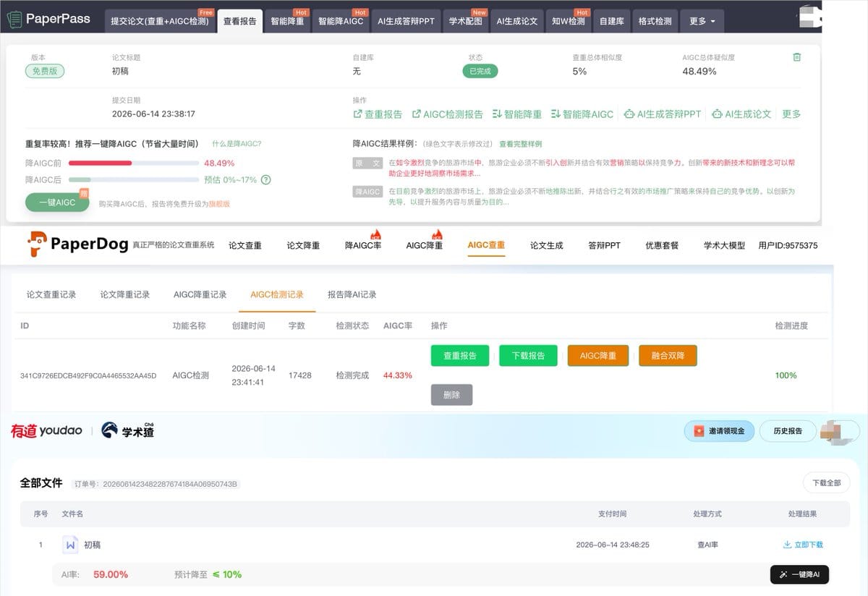Click the Word document icon beside 初稿
This screenshot has height=596, width=868.
point(70,545)
